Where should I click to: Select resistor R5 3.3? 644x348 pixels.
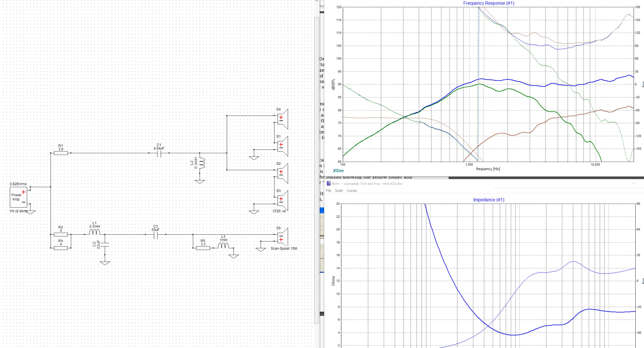tap(203, 248)
